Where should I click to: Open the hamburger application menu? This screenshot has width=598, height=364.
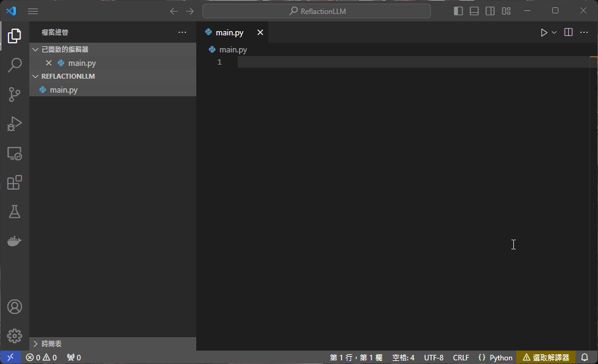tap(33, 11)
